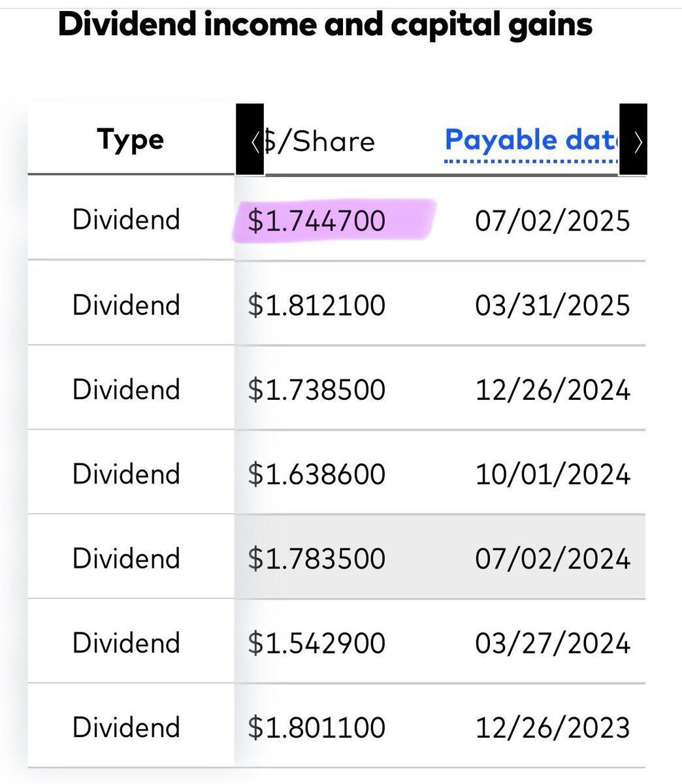This screenshot has height=784, width=682.
Task: Click the 07/02/2025 payable date cell
Action: 553,220
